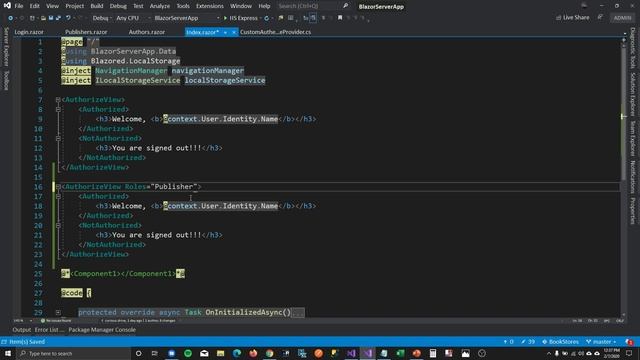Open Task View on taskbar

point(155,353)
